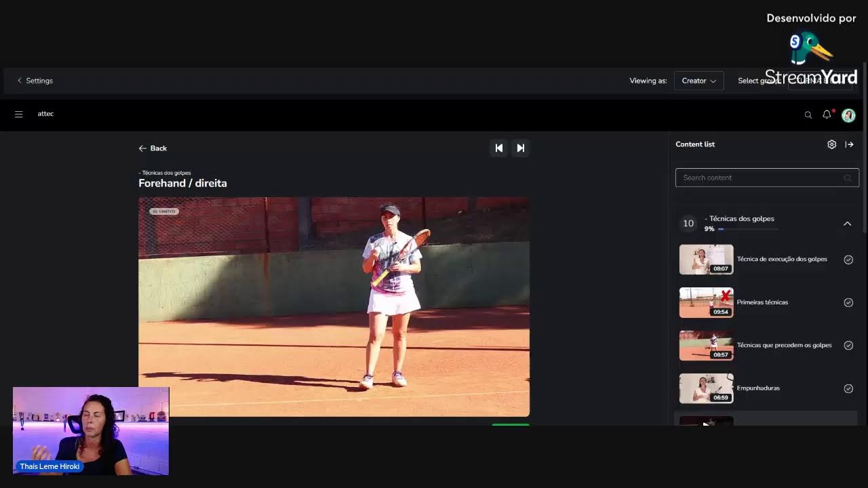Click the Forehand / direita video player

coord(334,307)
